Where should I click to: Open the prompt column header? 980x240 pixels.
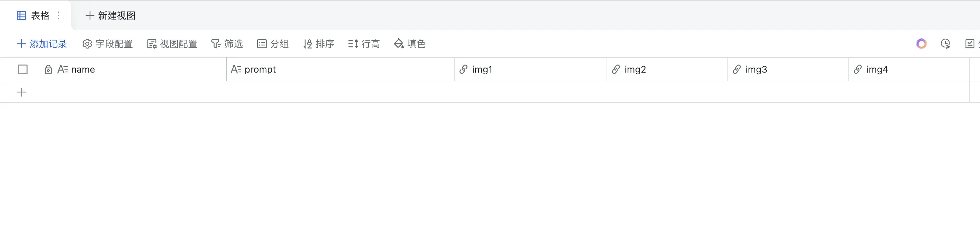260,69
